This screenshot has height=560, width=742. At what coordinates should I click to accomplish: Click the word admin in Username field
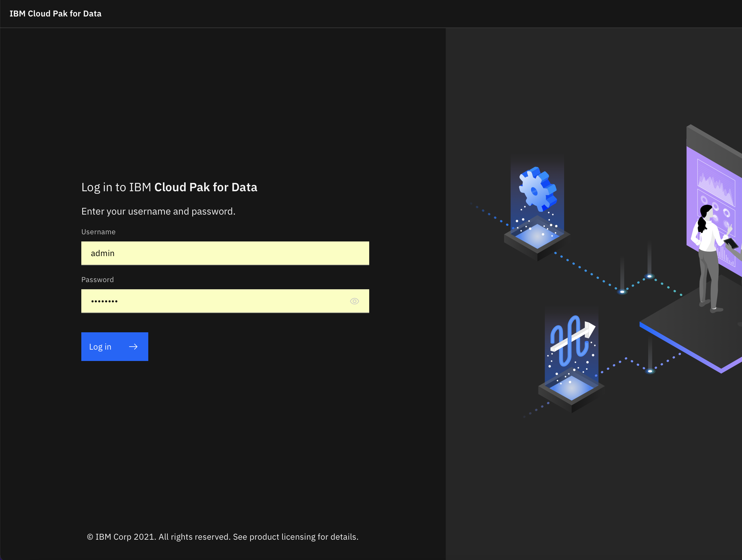click(x=103, y=253)
